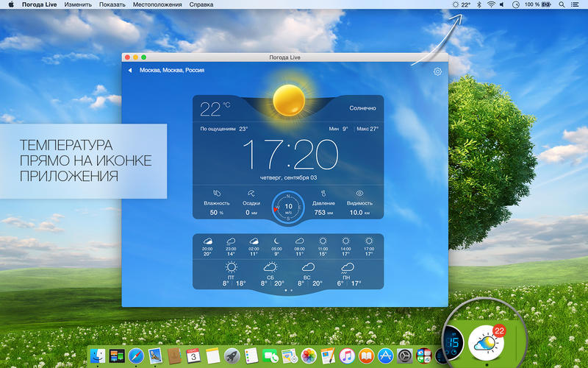Open the Справка menu
Viewport: 588px width, 368px height.
coord(201,4)
